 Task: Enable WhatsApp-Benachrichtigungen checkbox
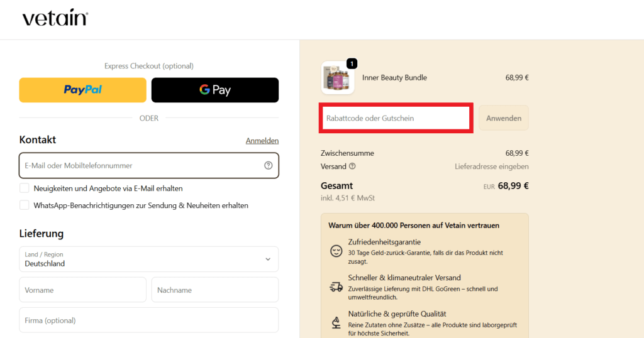click(x=25, y=205)
